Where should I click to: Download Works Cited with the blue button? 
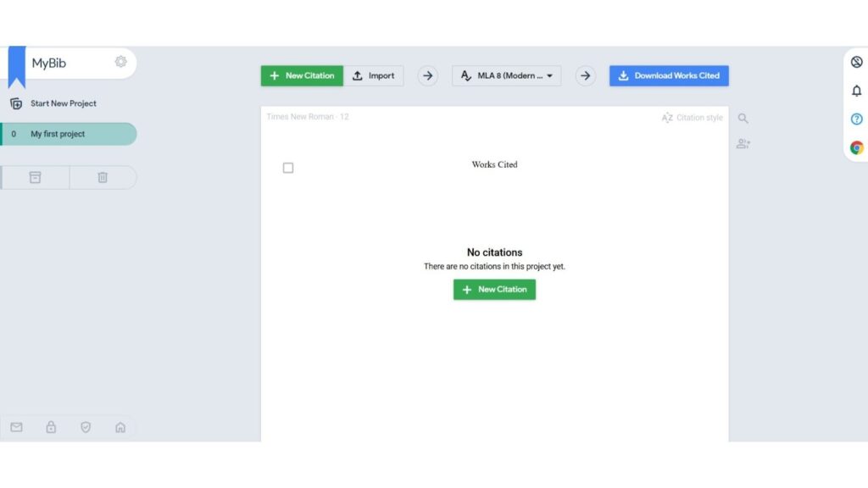click(x=669, y=75)
